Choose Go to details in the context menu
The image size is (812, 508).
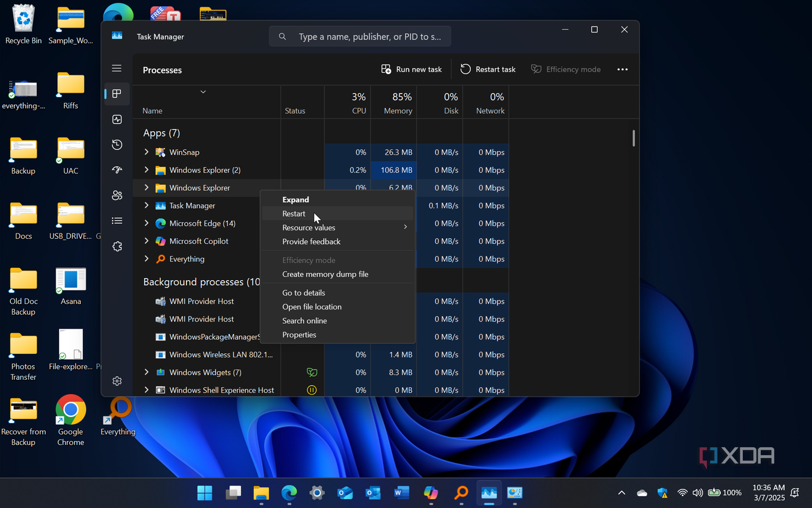coord(337,293)
